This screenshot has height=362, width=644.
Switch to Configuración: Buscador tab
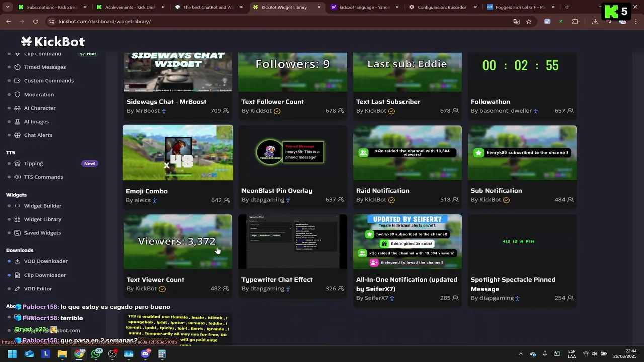pyautogui.click(x=444, y=7)
